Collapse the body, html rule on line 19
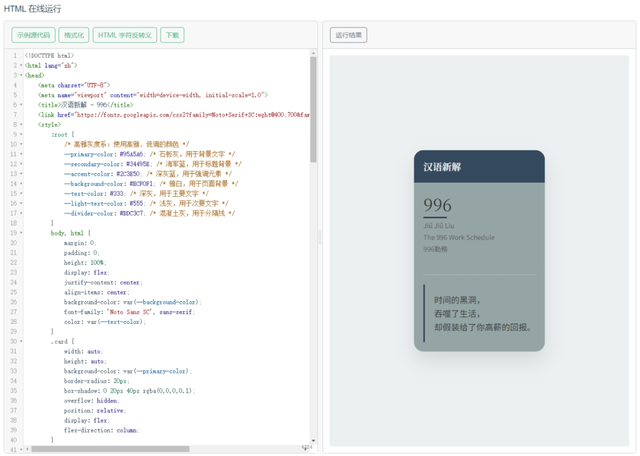 [21, 233]
